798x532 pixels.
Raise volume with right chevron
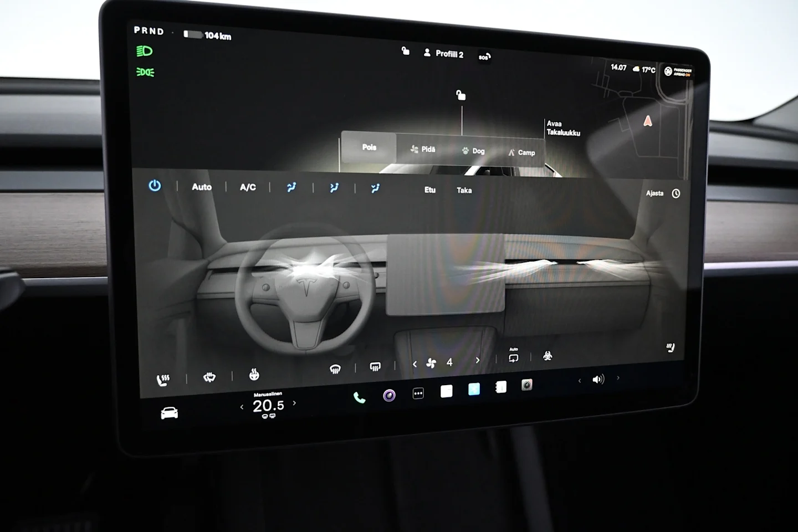click(618, 378)
